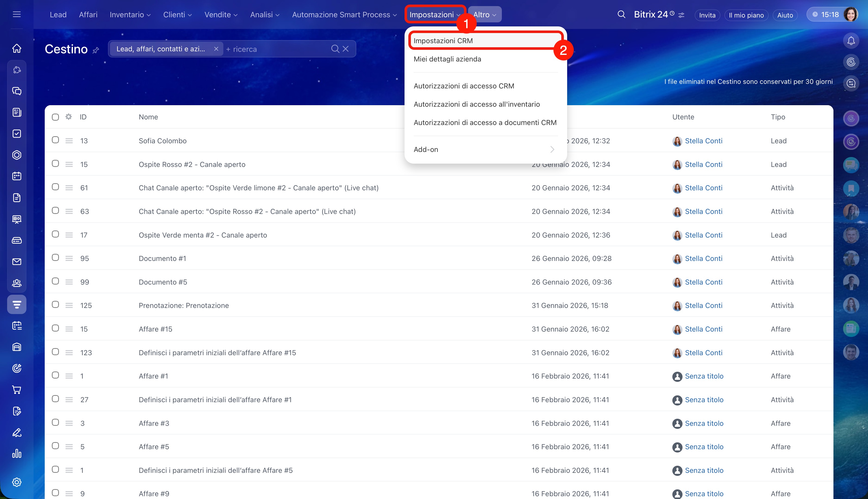Expand the Inventario dropdown menu
Image resolution: width=868 pixels, height=499 pixels.
130,15
